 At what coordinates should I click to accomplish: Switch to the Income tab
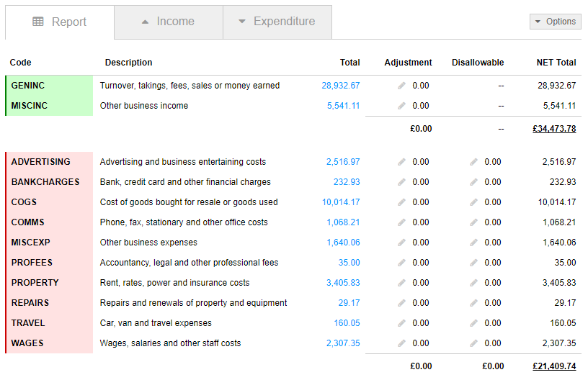[x=168, y=22]
